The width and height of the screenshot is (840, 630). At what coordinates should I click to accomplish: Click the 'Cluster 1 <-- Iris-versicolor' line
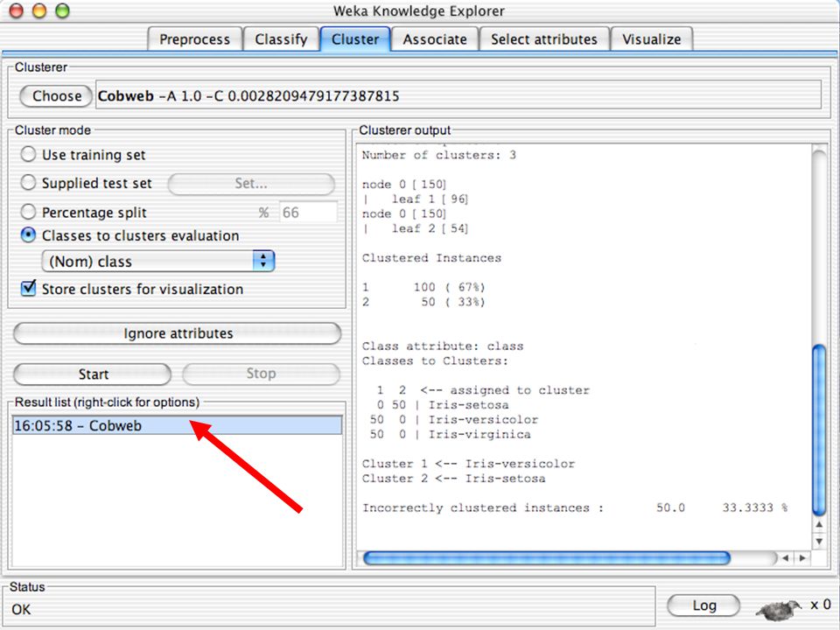pyautogui.click(x=468, y=464)
